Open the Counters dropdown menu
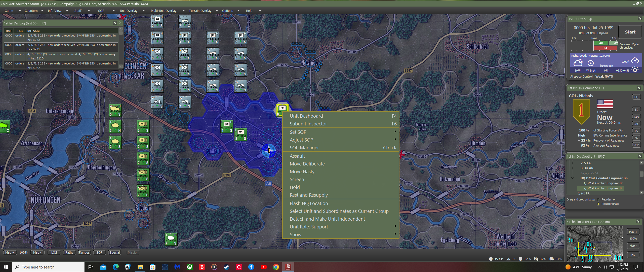The image size is (644, 272). (34, 11)
